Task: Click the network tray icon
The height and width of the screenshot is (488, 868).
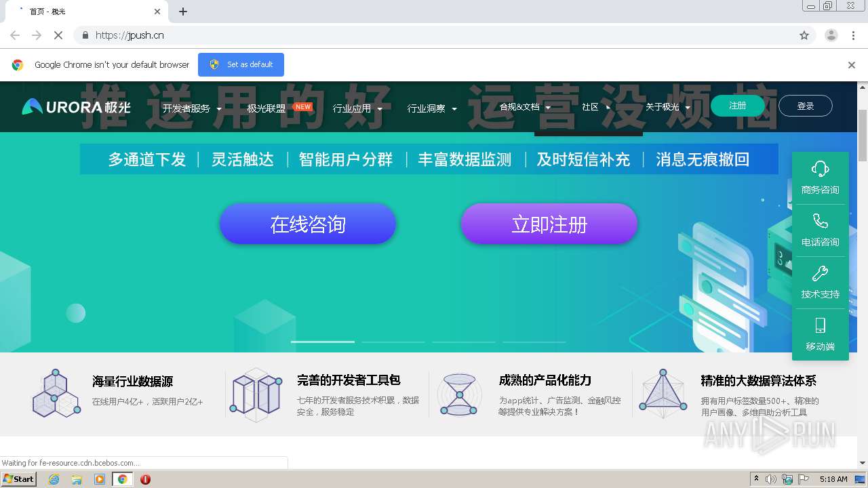Action: (x=787, y=479)
